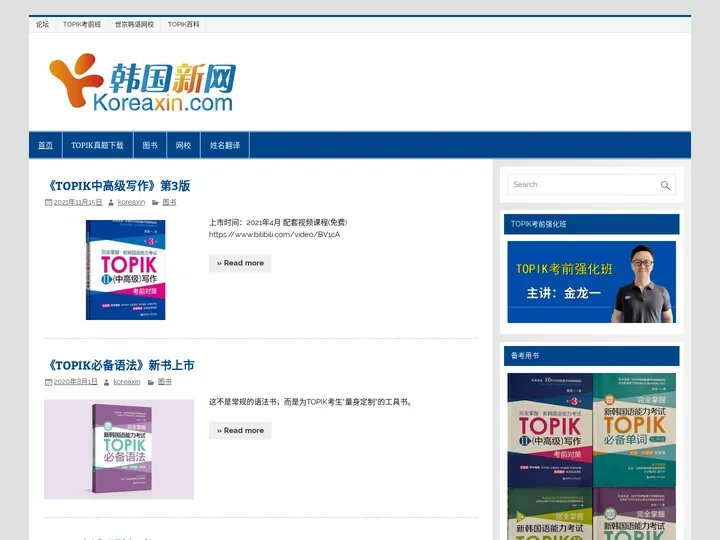Open TOPIK真题下载 navigation item

coord(97,145)
